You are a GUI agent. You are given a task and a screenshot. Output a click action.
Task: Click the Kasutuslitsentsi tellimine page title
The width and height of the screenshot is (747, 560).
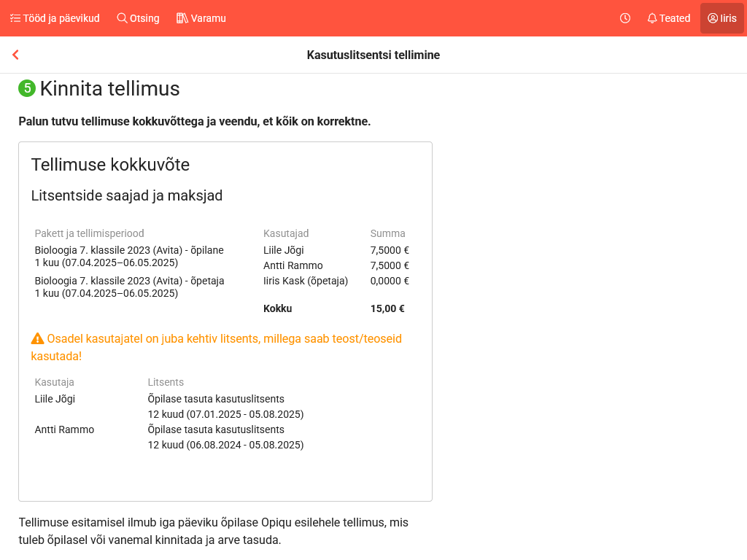coord(373,55)
